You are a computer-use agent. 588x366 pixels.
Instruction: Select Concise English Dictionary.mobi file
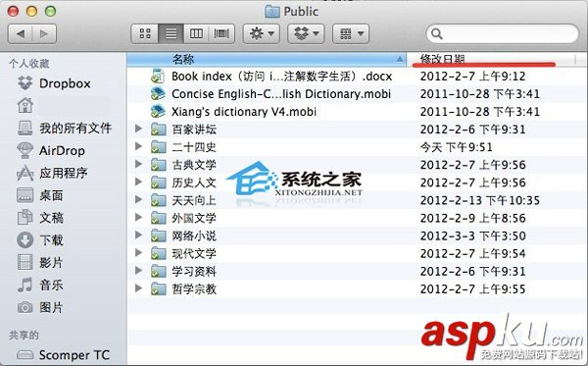(x=281, y=94)
